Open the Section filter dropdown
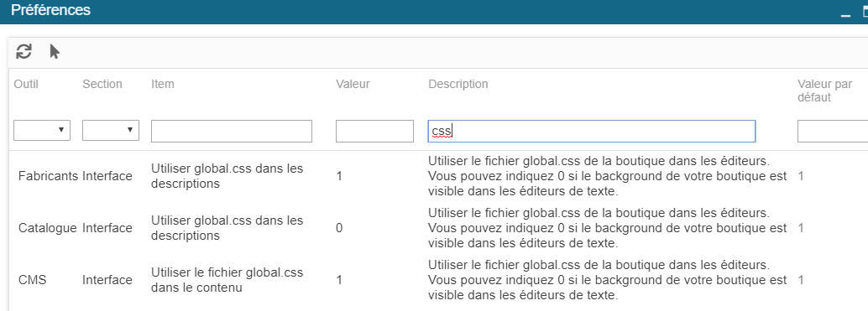This screenshot has height=311, width=868. click(111, 131)
